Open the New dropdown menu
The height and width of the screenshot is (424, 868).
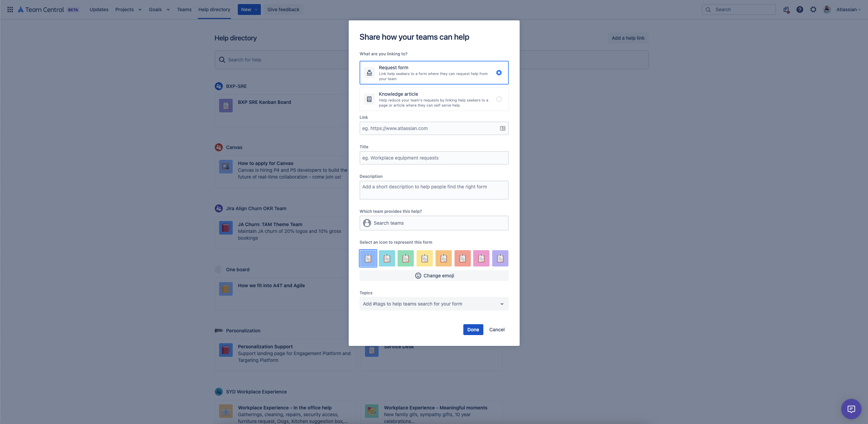(x=249, y=9)
